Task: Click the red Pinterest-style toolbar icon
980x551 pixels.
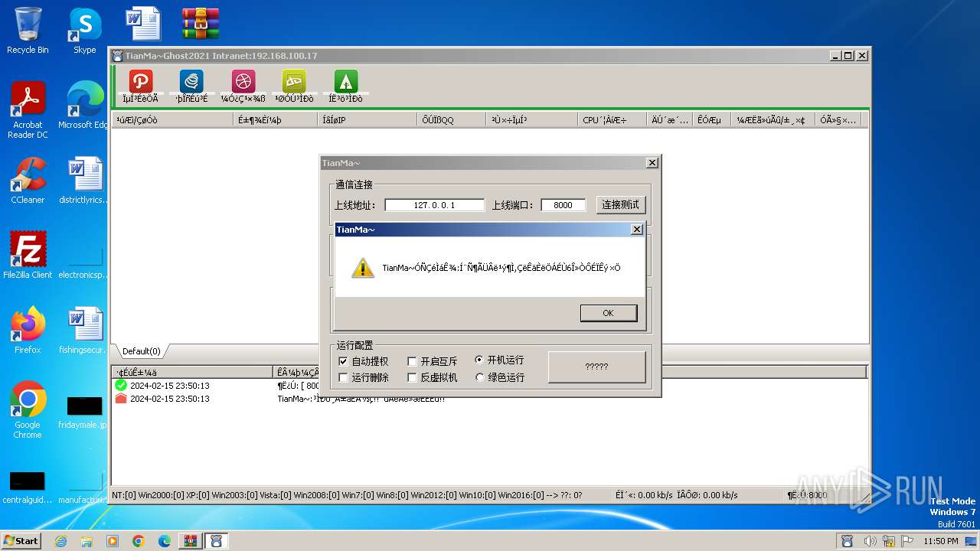Action: click(x=141, y=81)
